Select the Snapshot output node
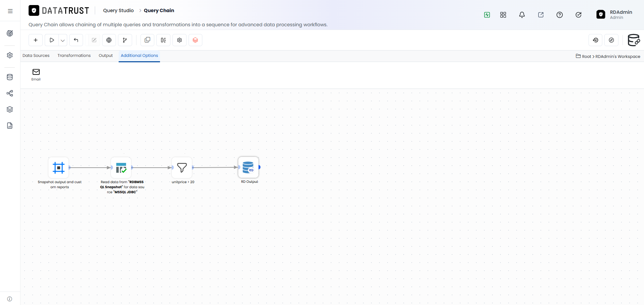644x305 pixels. coord(58,168)
